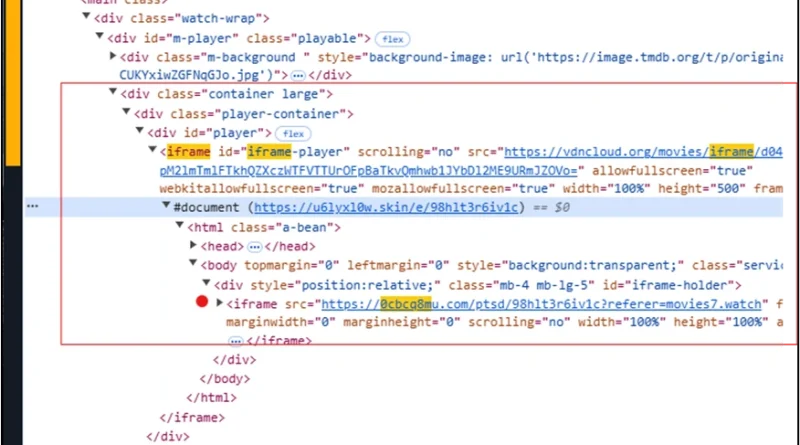Open the vdncloud.org movies iframe link
This screenshot has height=445, width=800.
pos(643,152)
